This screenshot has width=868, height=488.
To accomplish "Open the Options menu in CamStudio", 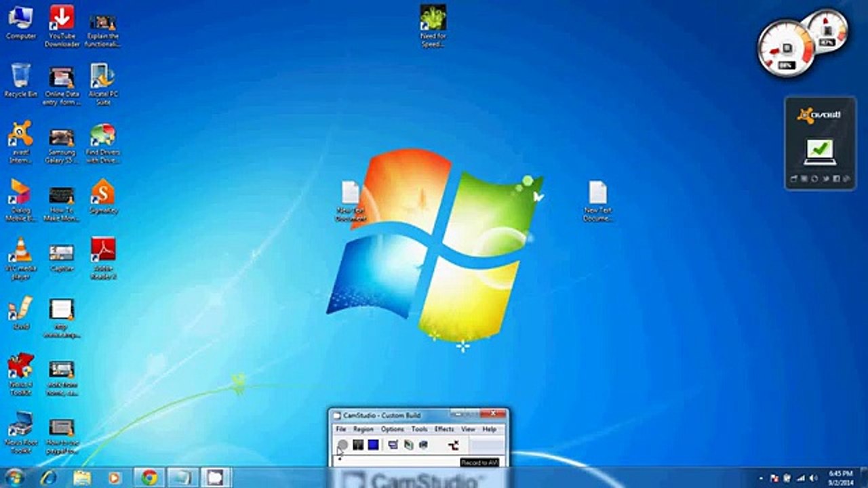I will [x=392, y=429].
